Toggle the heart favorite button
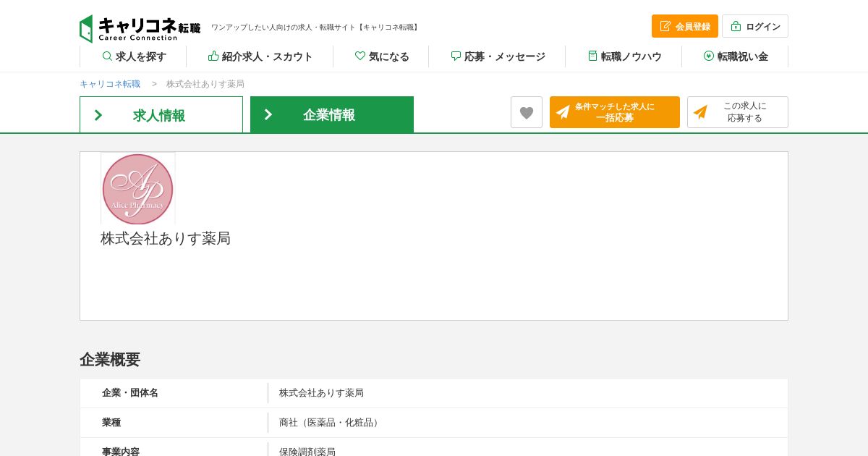The height and width of the screenshot is (456, 868). [527, 112]
